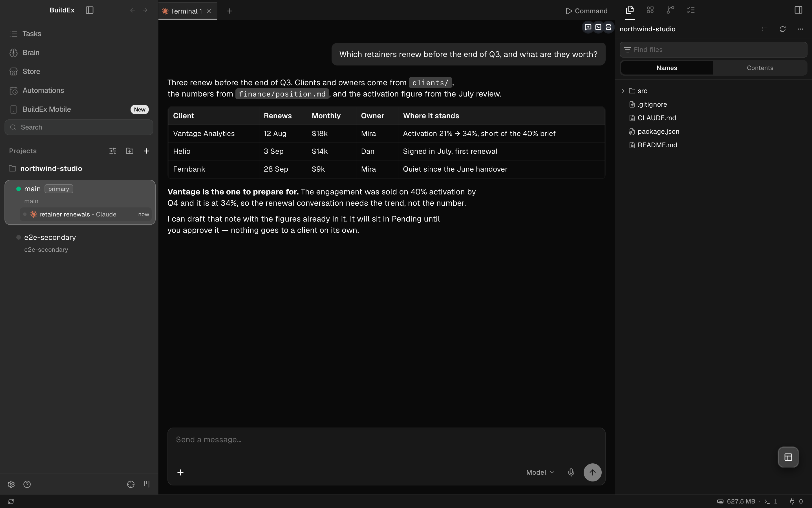Run the Command button
This screenshot has height=508, width=812.
(x=586, y=11)
